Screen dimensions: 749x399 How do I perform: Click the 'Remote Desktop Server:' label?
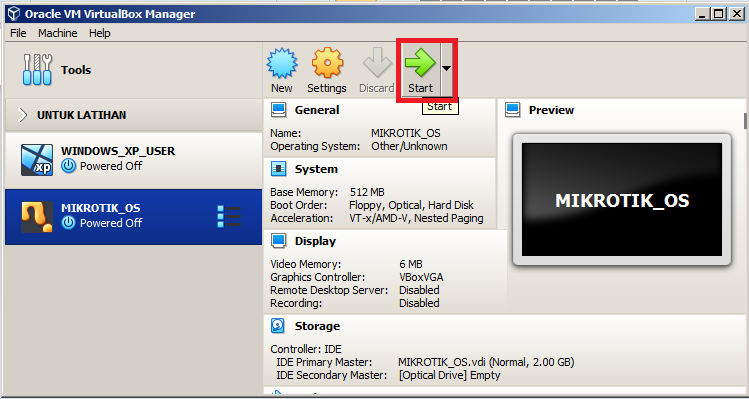pos(329,290)
